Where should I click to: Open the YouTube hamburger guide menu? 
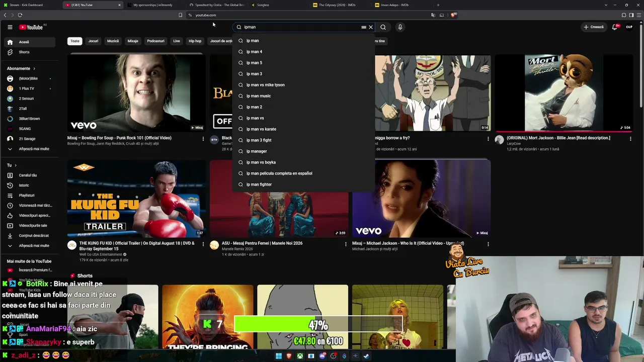click(10, 27)
